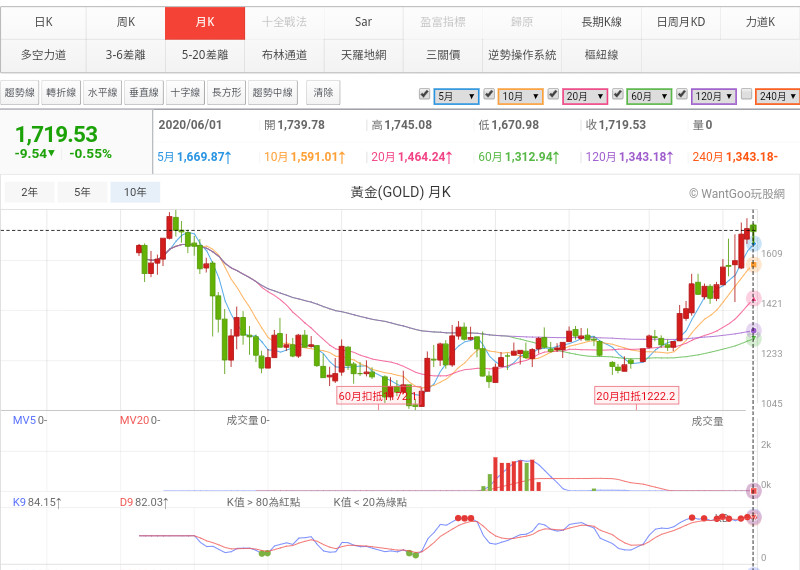Click 清除 to clear drawings
Screen dimensions: 800x570
[x=323, y=93]
